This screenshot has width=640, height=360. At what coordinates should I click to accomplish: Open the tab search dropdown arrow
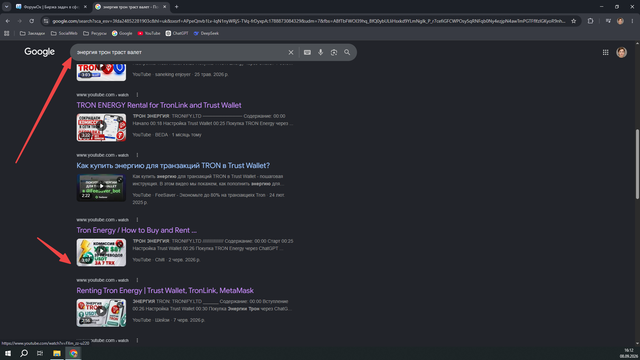[7, 7]
